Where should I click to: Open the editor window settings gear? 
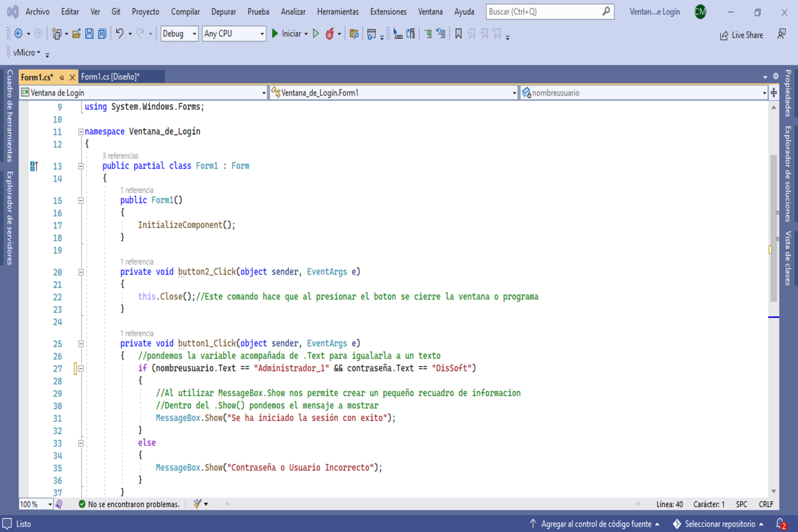(776, 76)
